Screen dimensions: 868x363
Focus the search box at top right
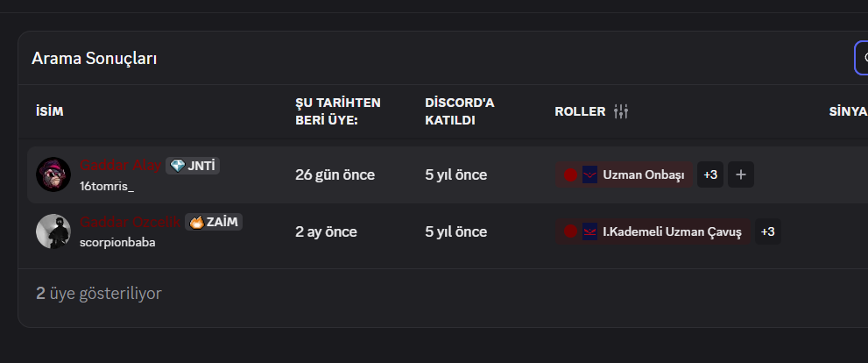tap(861, 58)
